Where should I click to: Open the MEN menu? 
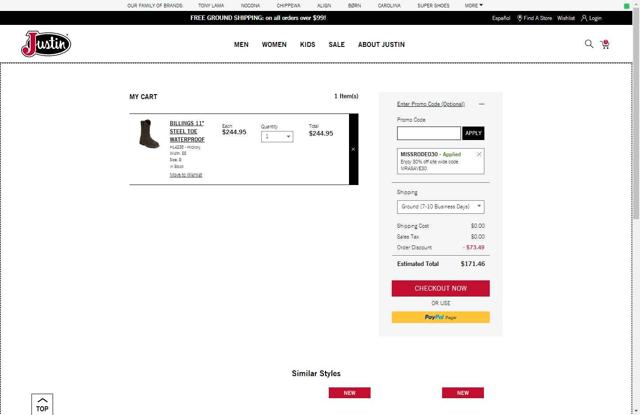[x=241, y=44]
